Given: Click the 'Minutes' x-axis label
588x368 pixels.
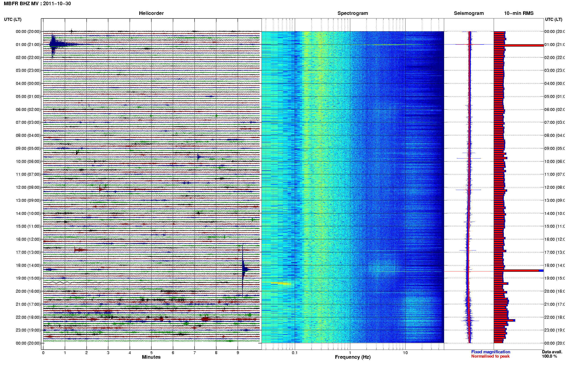Looking at the screenshot, I should (151, 357).
